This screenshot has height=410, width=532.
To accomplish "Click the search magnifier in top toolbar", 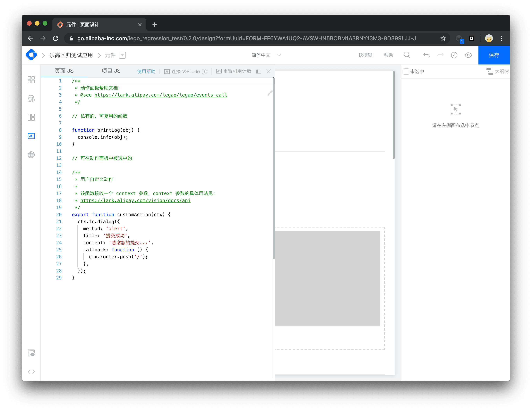I will [x=407, y=55].
